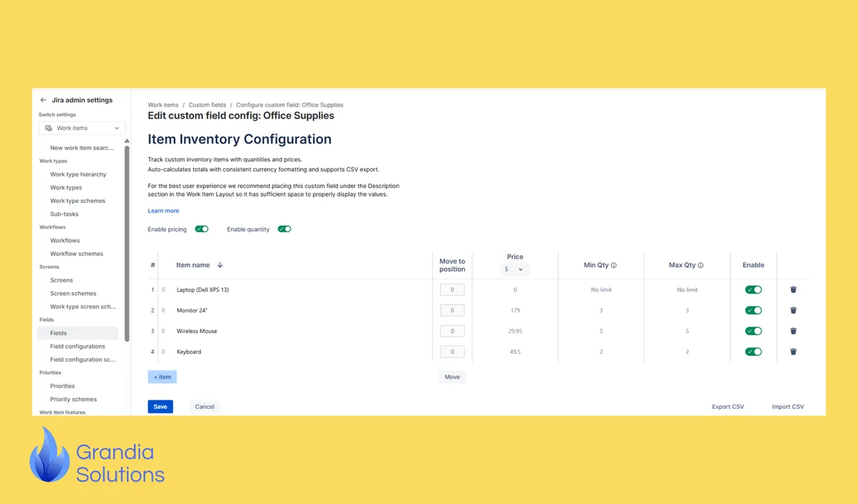
Task: Click the Work items breadcrumb link
Action: pyautogui.click(x=163, y=105)
